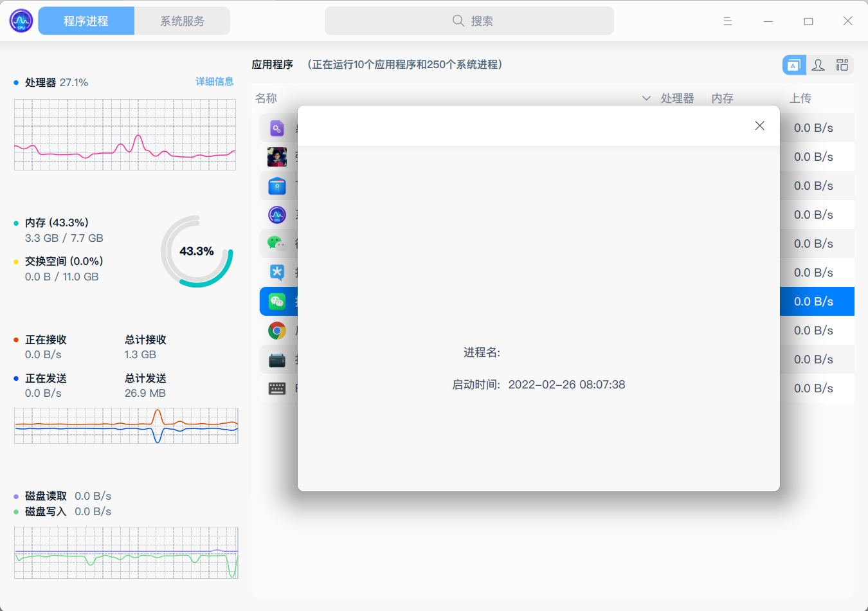Close the process details dialog
The width and height of the screenshot is (868, 611).
click(x=759, y=125)
